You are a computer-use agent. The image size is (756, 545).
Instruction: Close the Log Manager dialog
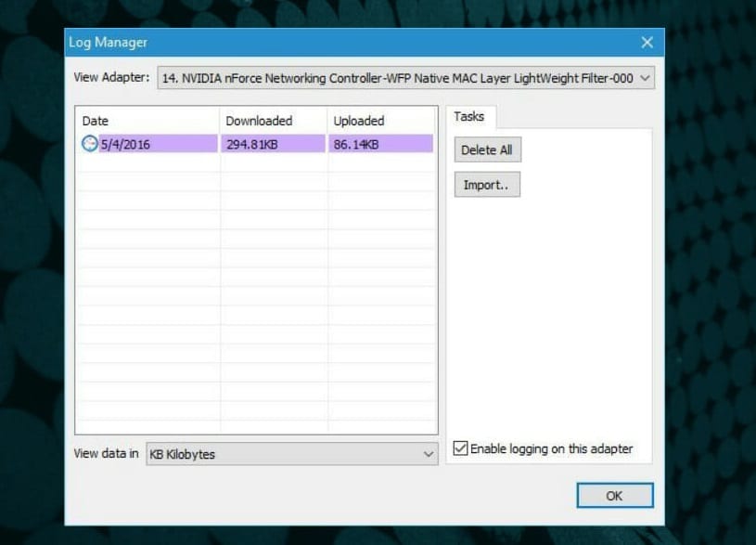[x=647, y=43]
